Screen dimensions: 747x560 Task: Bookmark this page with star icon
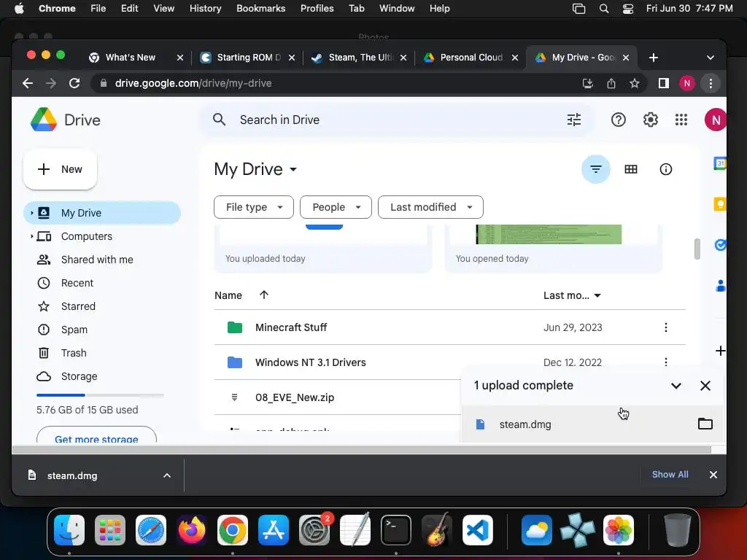(634, 83)
